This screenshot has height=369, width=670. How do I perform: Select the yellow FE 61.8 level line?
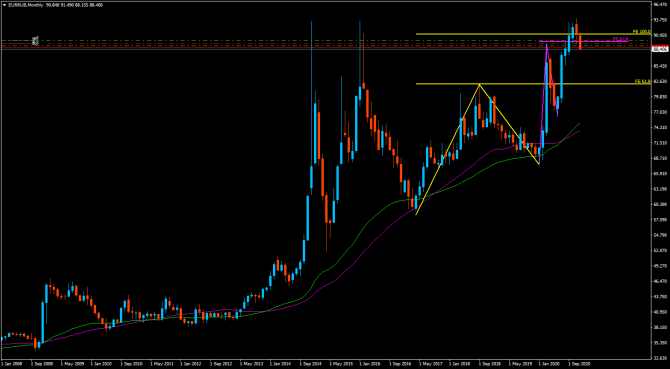tap(533, 84)
